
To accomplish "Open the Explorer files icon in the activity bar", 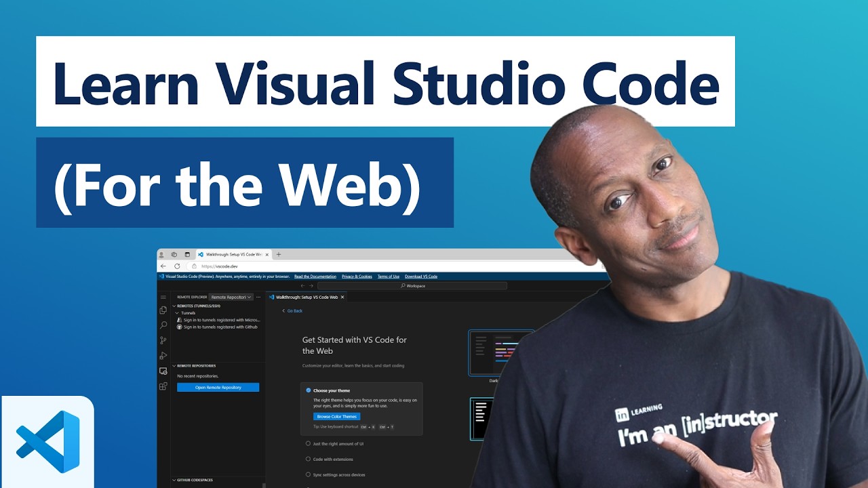I will 163,310.
